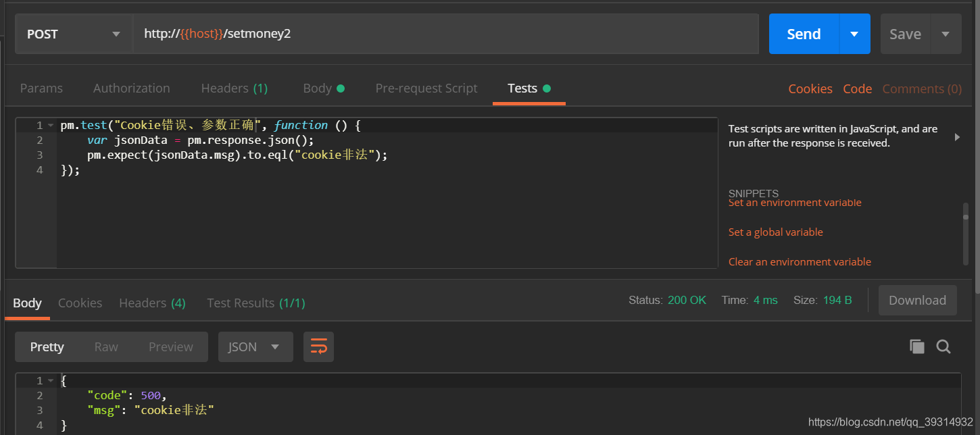Expand the Save button dropdown arrow
Image resolution: width=980 pixels, height=435 pixels.
[x=946, y=34]
